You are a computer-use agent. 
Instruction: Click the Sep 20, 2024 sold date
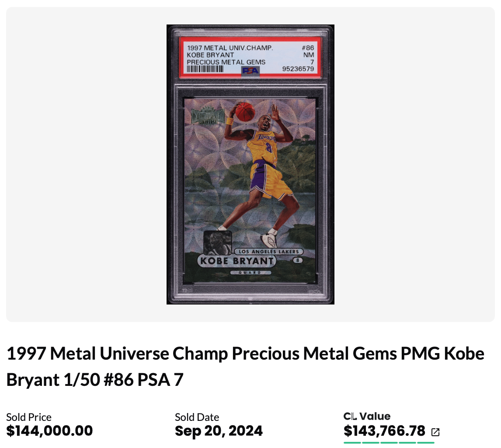tap(219, 431)
